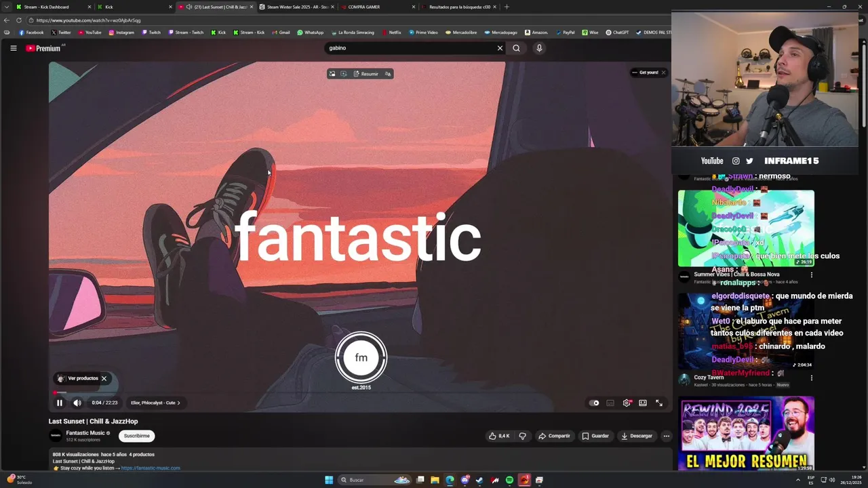The height and width of the screenshot is (488, 868).
Task: Open the Netflix bookmark
Action: click(391, 33)
